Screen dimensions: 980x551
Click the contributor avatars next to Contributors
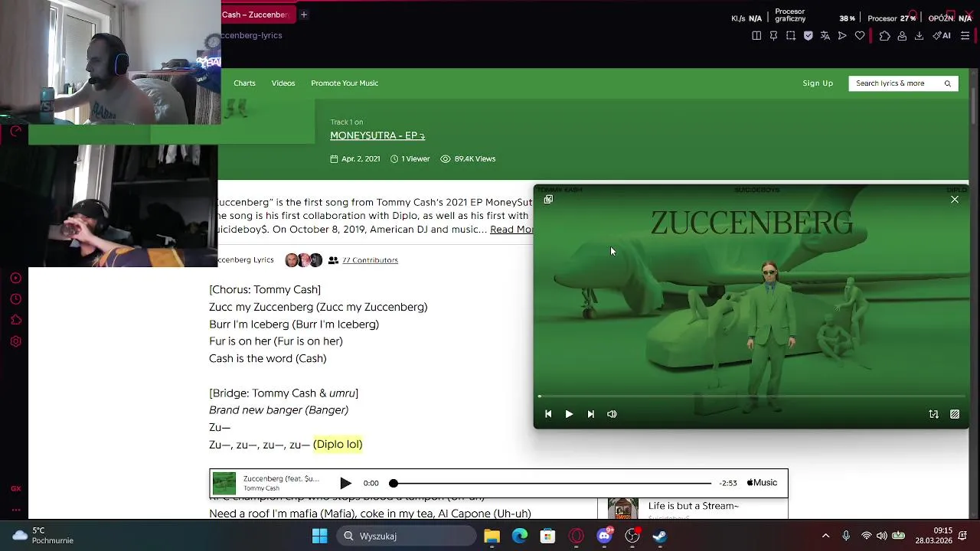click(x=303, y=260)
